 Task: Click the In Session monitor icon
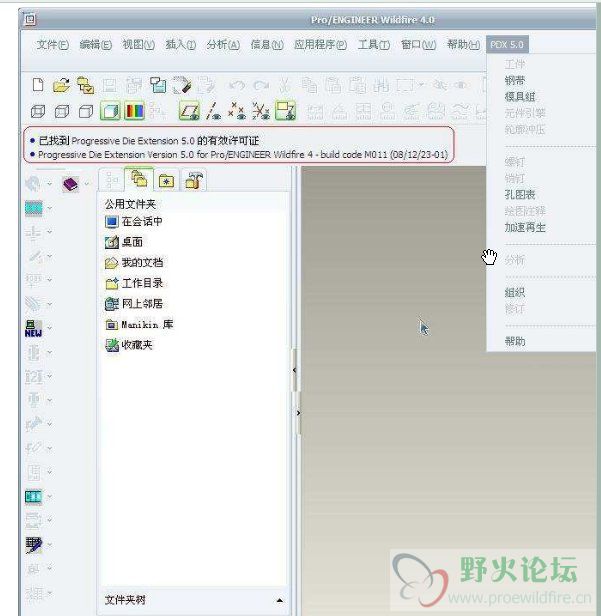112,222
